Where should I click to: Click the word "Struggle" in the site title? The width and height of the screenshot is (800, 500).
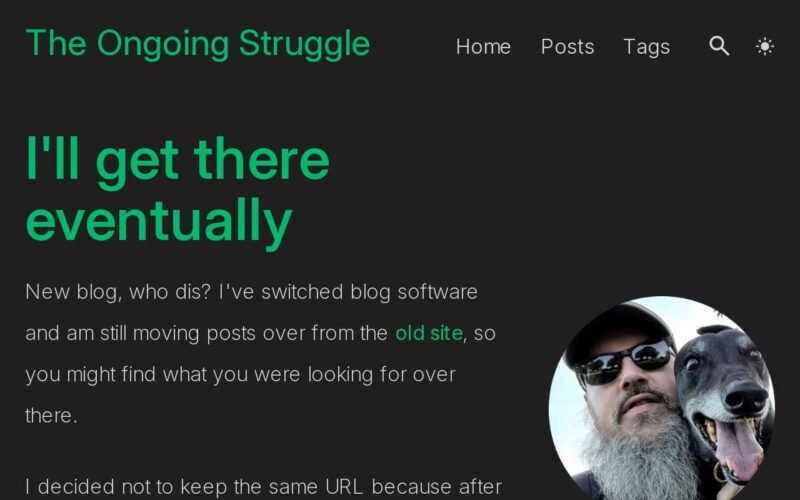coord(305,45)
